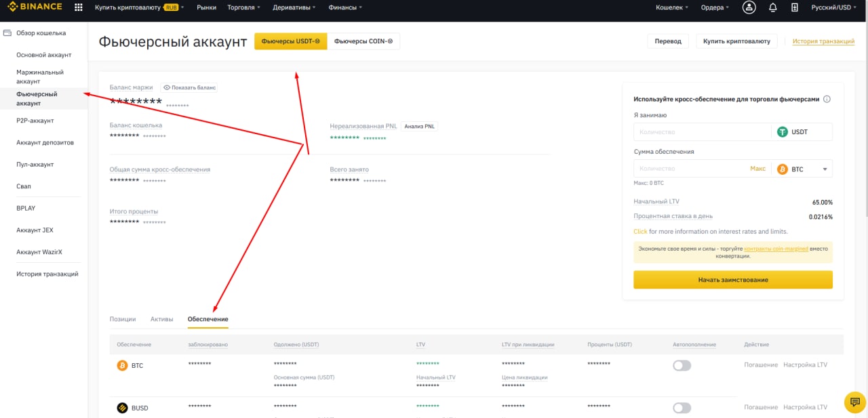Click the USDT coin icon in borrow field

[783, 132]
